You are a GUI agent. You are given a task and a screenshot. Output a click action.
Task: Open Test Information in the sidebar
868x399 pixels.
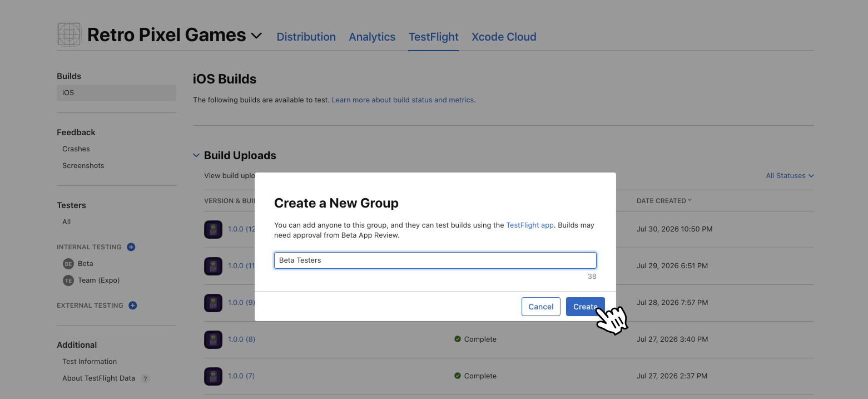tap(90, 362)
